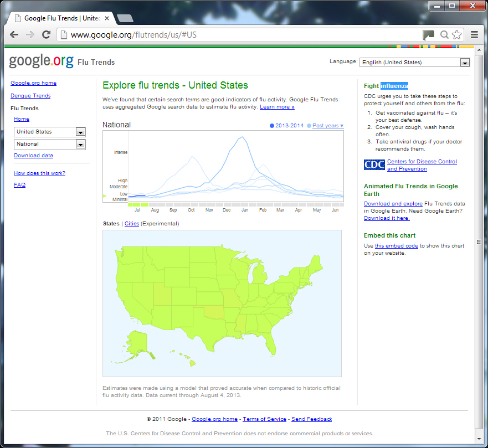Image resolution: width=488 pixels, height=448 pixels.
Task: Open the Terms of Service link
Action: 265,419
